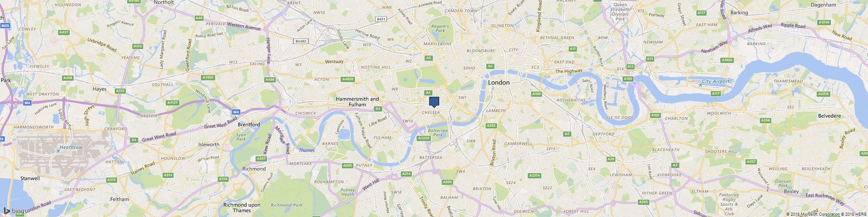
Task: Click the B451 road shield
Action: point(381,19)
